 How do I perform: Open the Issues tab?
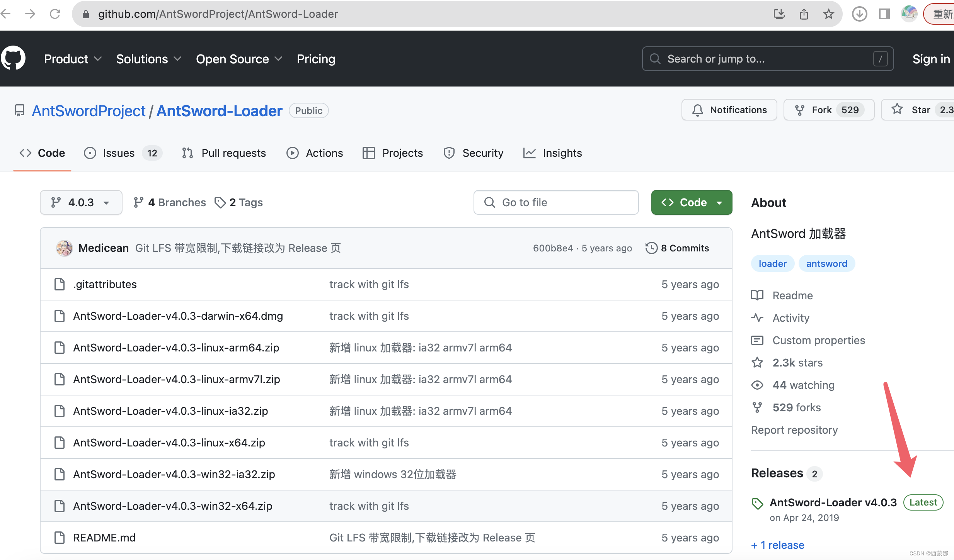click(x=123, y=153)
